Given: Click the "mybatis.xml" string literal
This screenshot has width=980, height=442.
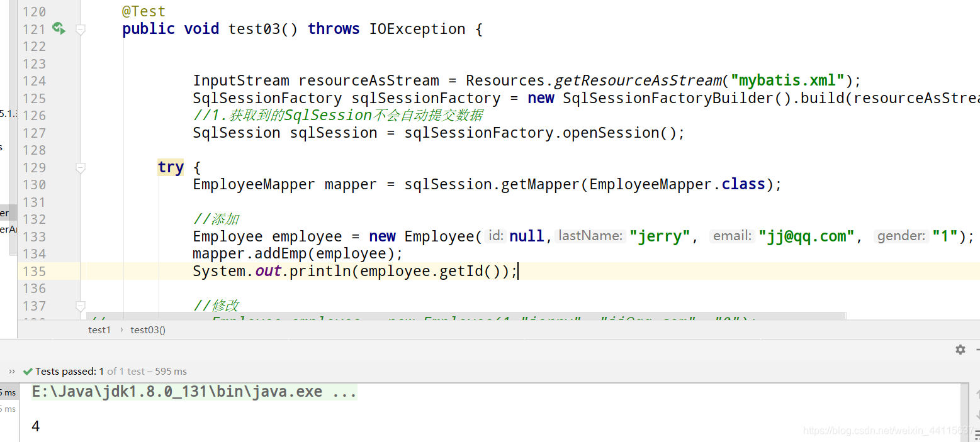Looking at the screenshot, I should coord(787,81).
